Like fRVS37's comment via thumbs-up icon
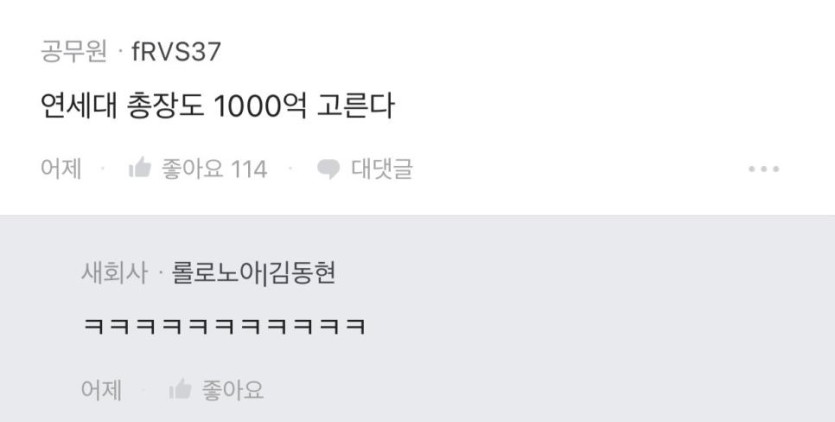The height and width of the screenshot is (422, 835). tap(140, 168)
